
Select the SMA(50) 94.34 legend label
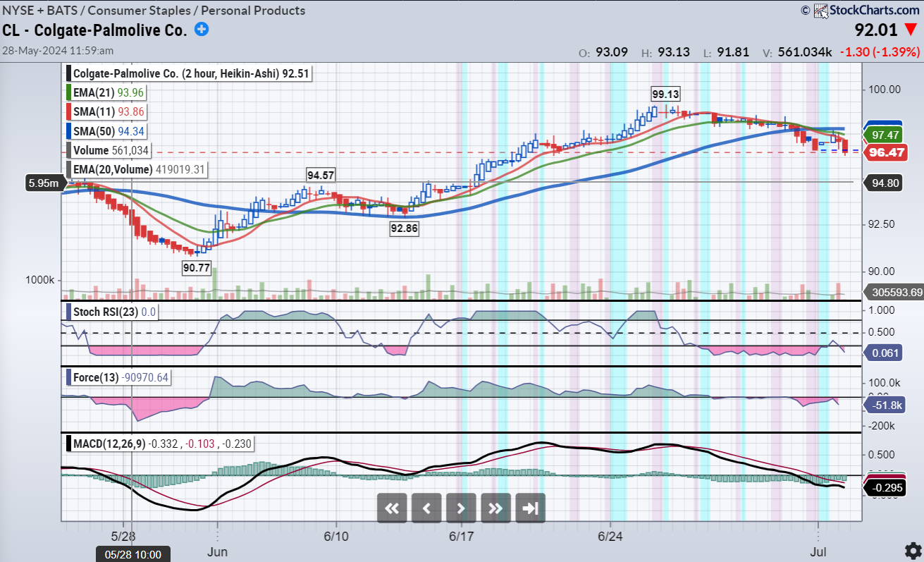[x=106, y=130]
